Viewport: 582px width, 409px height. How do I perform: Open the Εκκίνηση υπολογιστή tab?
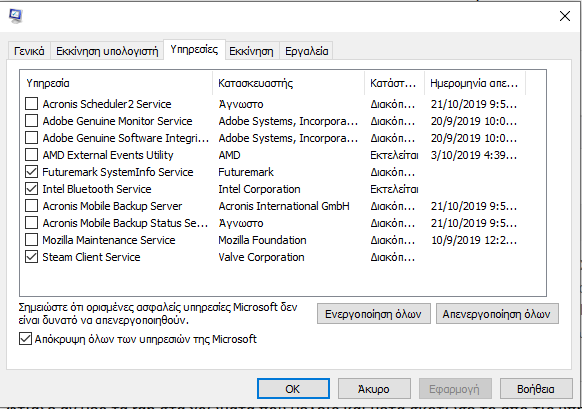tap(107, 51)
